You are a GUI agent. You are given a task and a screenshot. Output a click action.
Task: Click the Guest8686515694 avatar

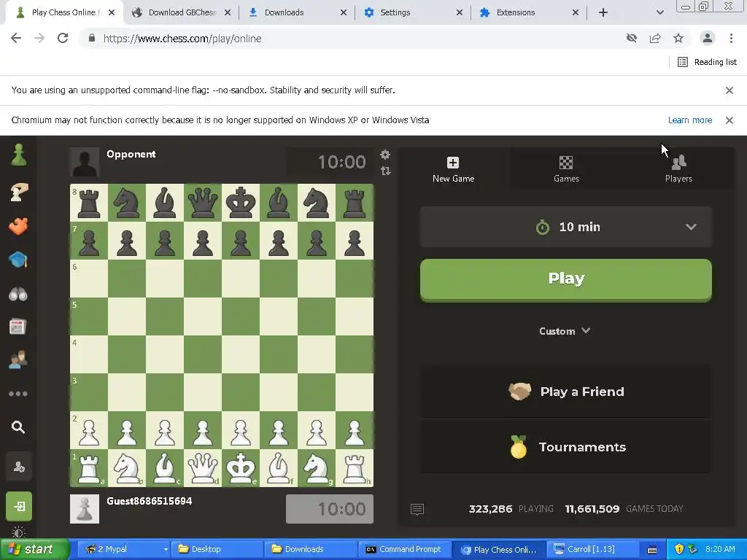click(85, 508)
